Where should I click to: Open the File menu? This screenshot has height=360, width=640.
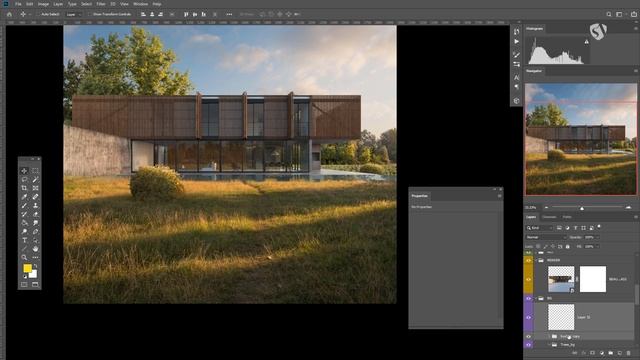click(18, 4)
